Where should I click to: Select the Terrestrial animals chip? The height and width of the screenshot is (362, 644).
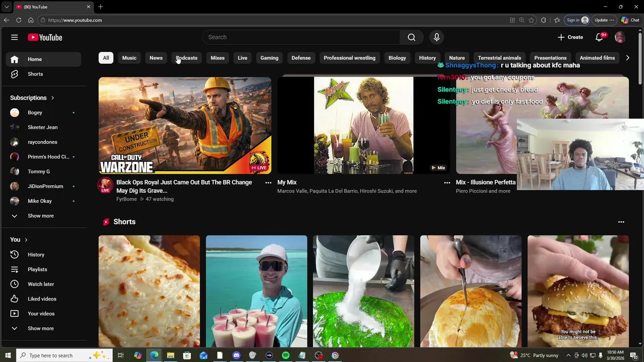pyautogui.click(x=500, y=58)
